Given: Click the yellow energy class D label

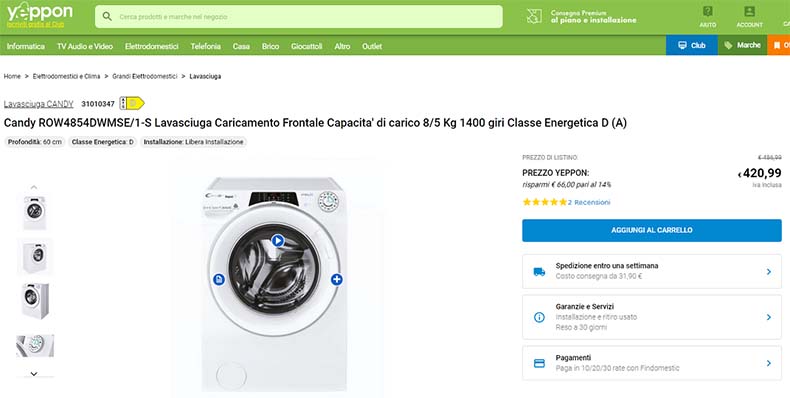Looking at the screenshot, I should pos(132,103).
